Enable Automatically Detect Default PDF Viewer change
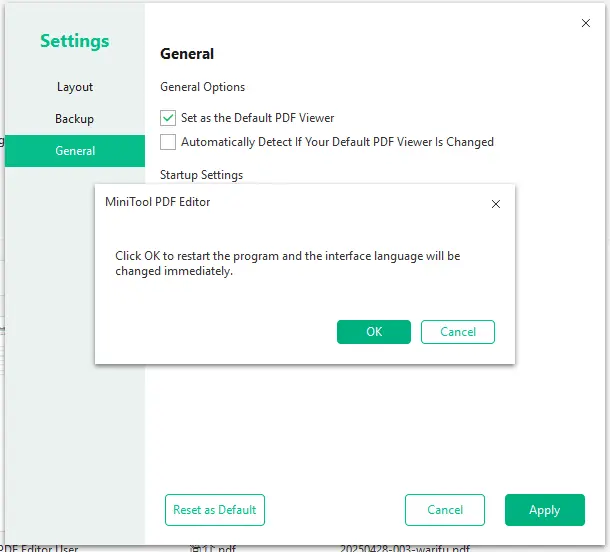The image size is (610, 552). coord(168,142)
